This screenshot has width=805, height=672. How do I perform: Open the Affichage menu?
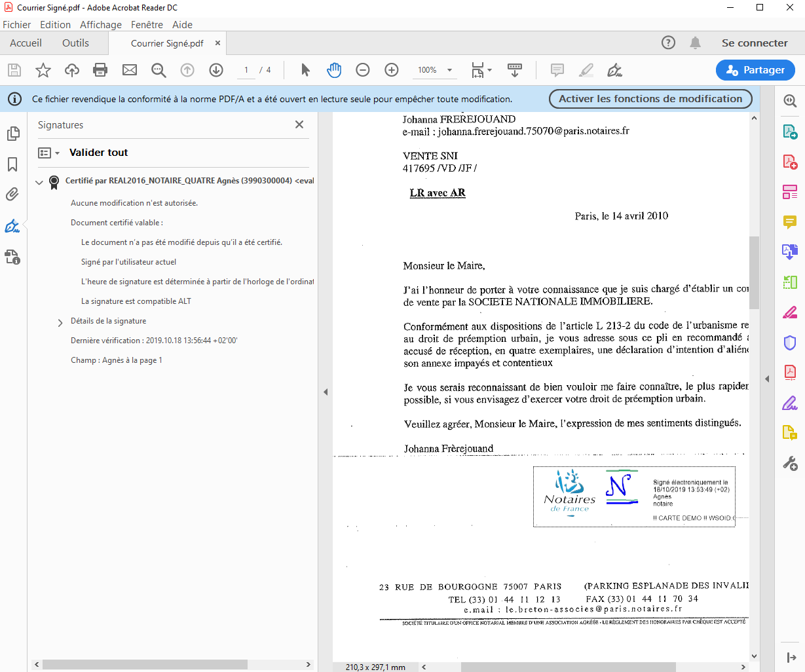click(x=101, y=25)
